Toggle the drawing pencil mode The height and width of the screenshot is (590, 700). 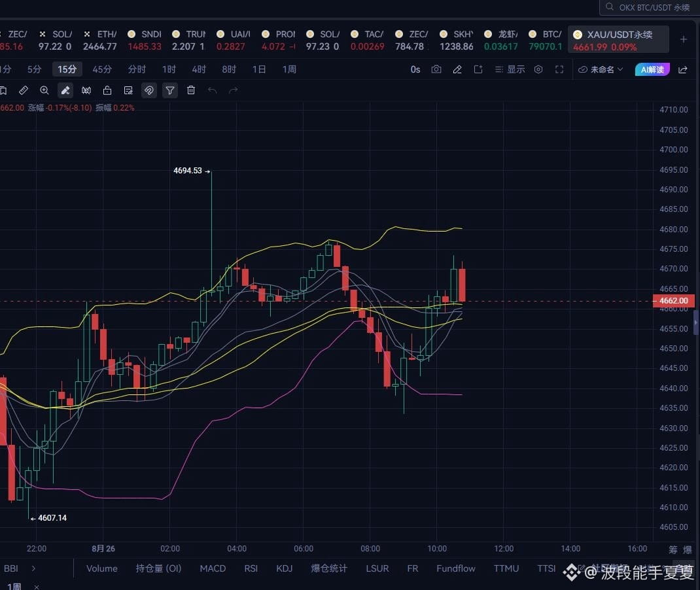[65, 91]
